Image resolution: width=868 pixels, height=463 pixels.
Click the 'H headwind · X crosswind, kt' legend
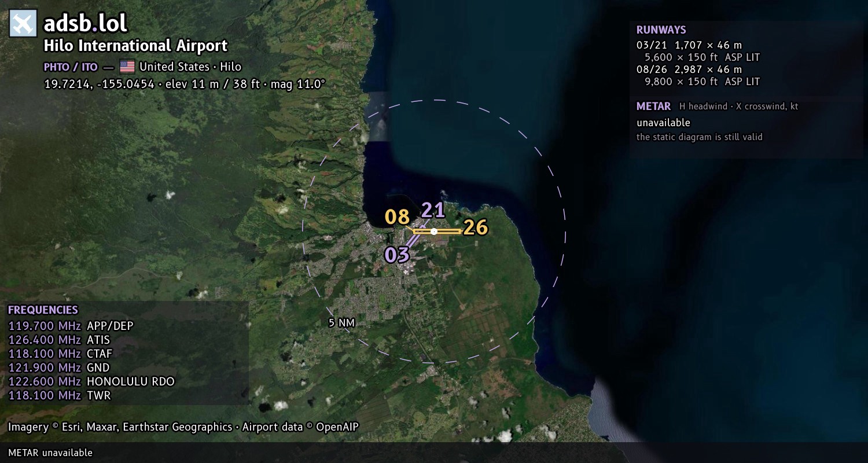(x=739, y=106)
